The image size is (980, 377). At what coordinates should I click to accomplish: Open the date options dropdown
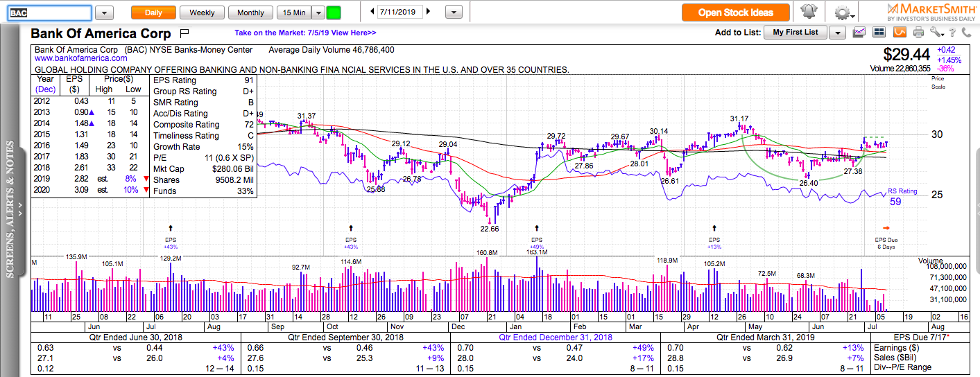[454, 12]
